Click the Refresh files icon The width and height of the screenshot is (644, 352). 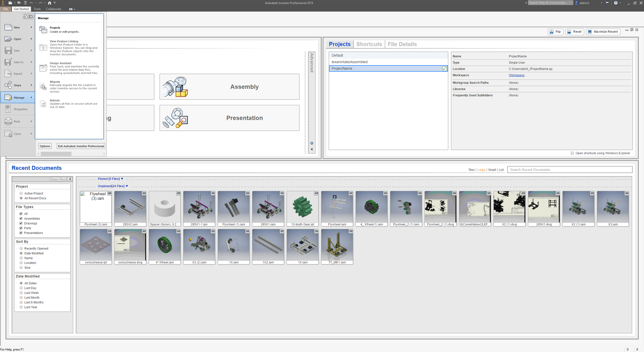(43, 104)
